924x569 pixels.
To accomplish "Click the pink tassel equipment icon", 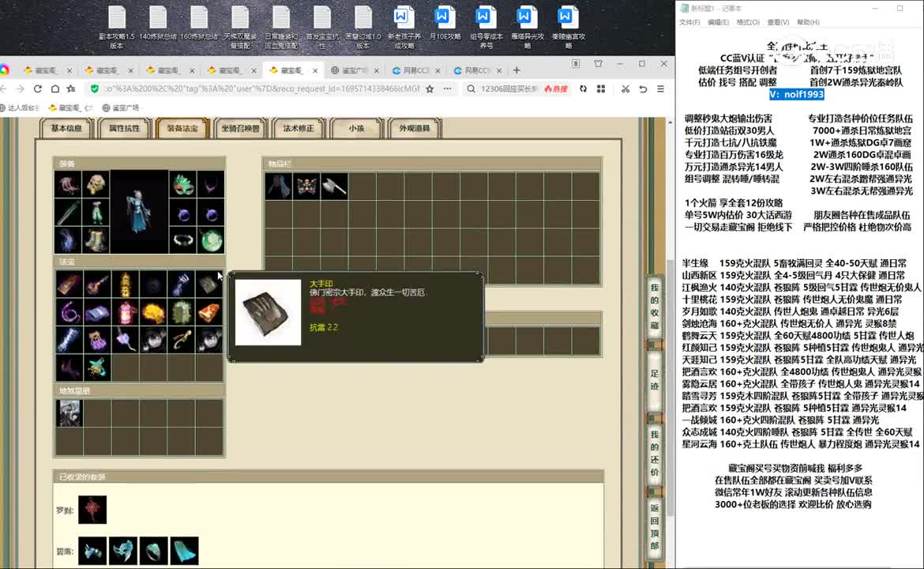I will (x=69, y=185).
